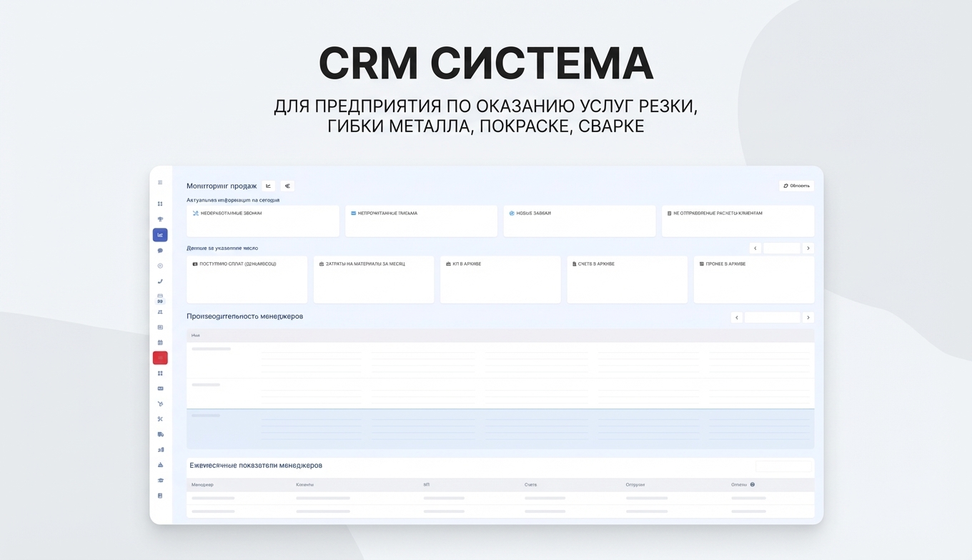Open the documents section from the sidebar bottom
972x560 pixels.
point(160,495)
